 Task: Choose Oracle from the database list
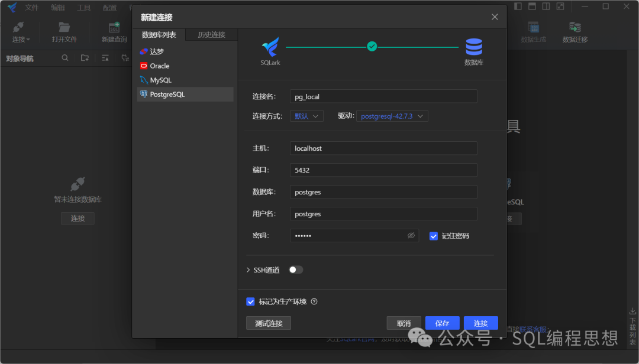[159, 66]
